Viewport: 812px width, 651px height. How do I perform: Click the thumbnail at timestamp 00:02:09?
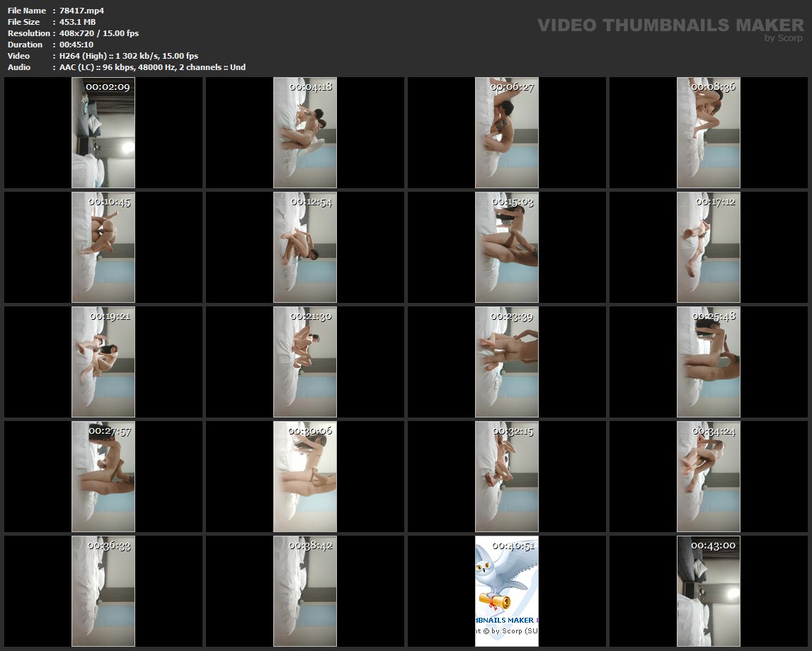pyautogui.click(x=103, y=132)
